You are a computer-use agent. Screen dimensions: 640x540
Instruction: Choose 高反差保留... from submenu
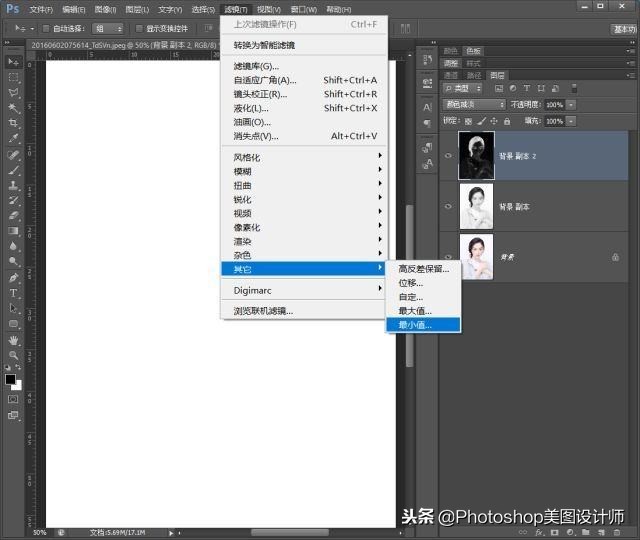pos(423,269)
